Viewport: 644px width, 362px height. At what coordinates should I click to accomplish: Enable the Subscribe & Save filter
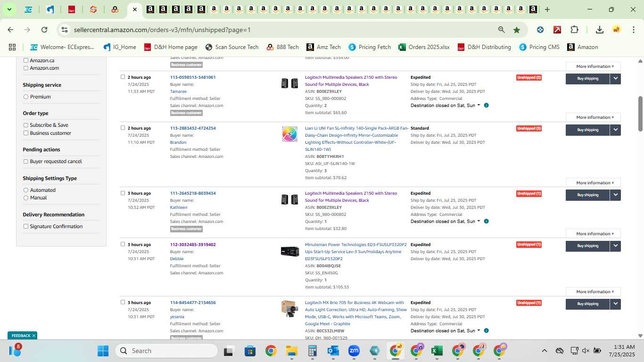click(26, 125)
